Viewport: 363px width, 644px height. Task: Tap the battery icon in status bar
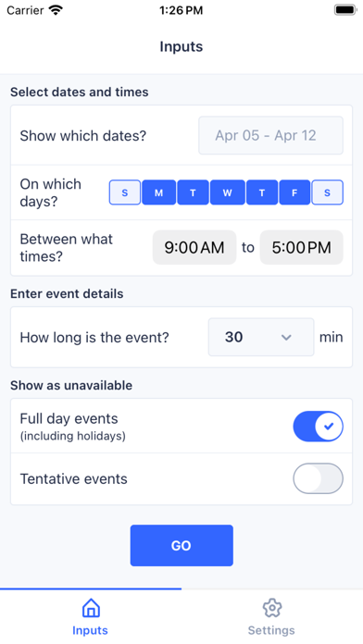pyautogui.click(x=345, y=10)
